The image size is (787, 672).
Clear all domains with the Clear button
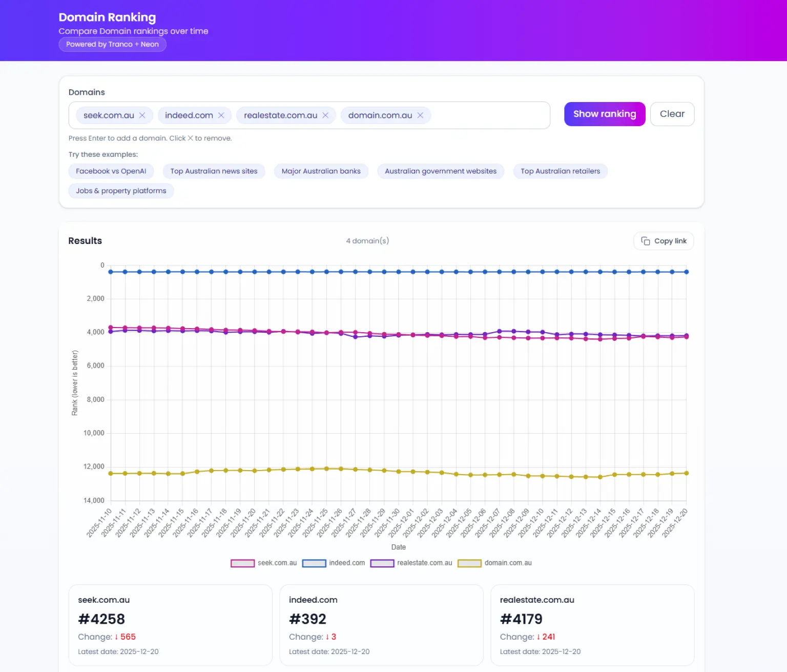(x=672, y=114)
